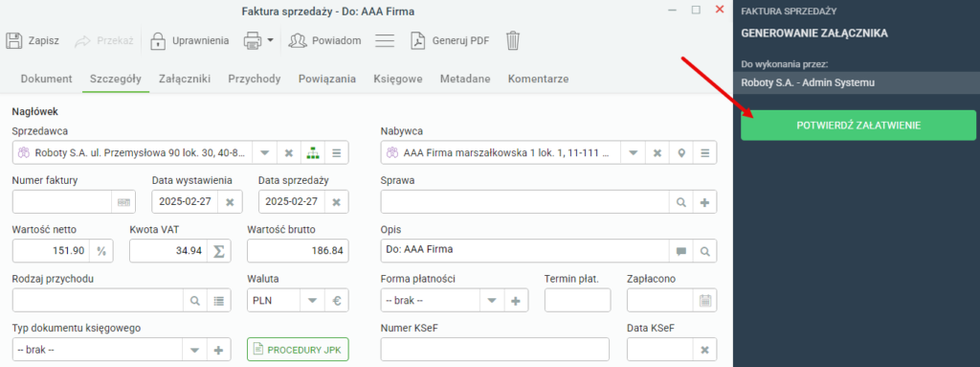This screenshot has width=980, height=367.
Task: Go to the Przychody tab
Action: click(255, 79)
